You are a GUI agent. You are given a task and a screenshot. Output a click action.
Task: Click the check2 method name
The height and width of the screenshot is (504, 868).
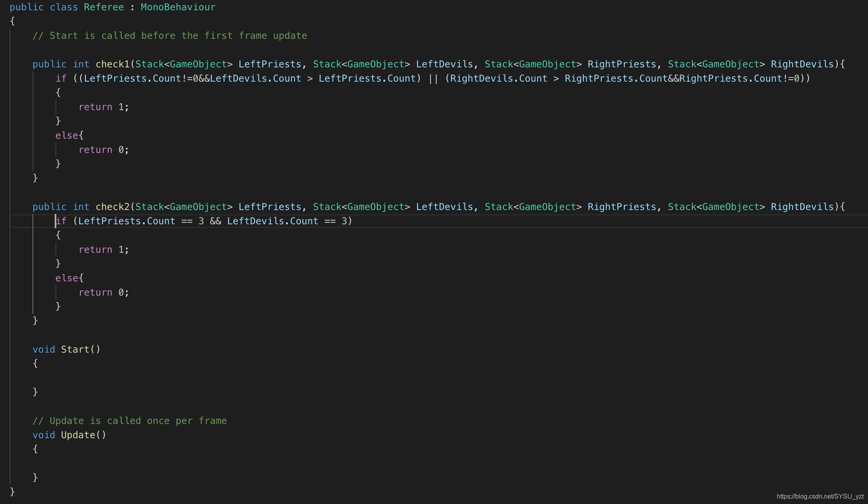(x=113, y=207)
